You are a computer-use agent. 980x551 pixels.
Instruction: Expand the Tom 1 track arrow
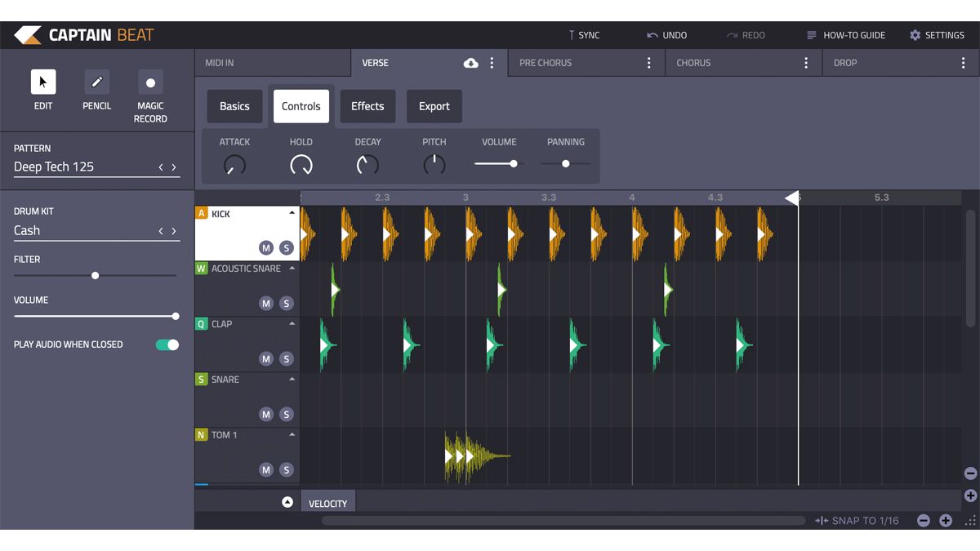click(292, 435)
